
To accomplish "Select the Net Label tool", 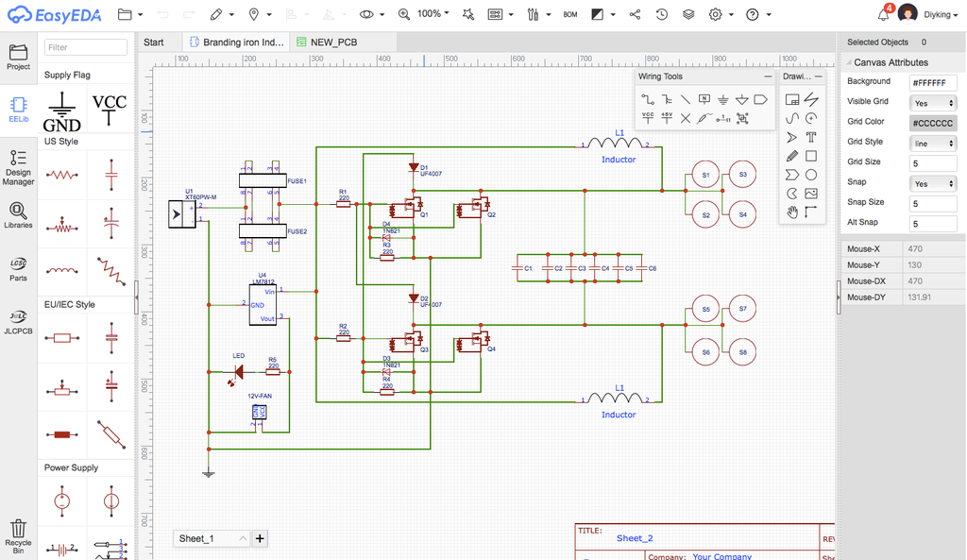I will (704, 99).
